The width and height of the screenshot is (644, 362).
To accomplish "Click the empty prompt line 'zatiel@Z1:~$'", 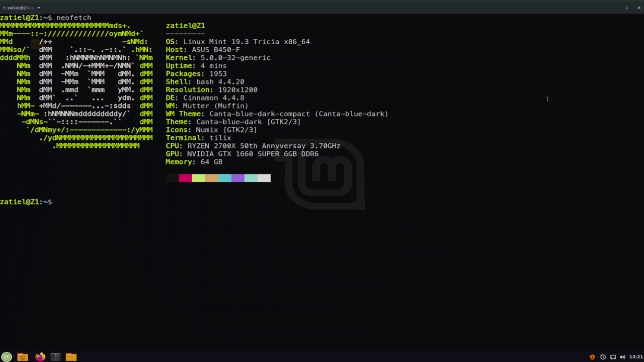I will pos(26,202).
